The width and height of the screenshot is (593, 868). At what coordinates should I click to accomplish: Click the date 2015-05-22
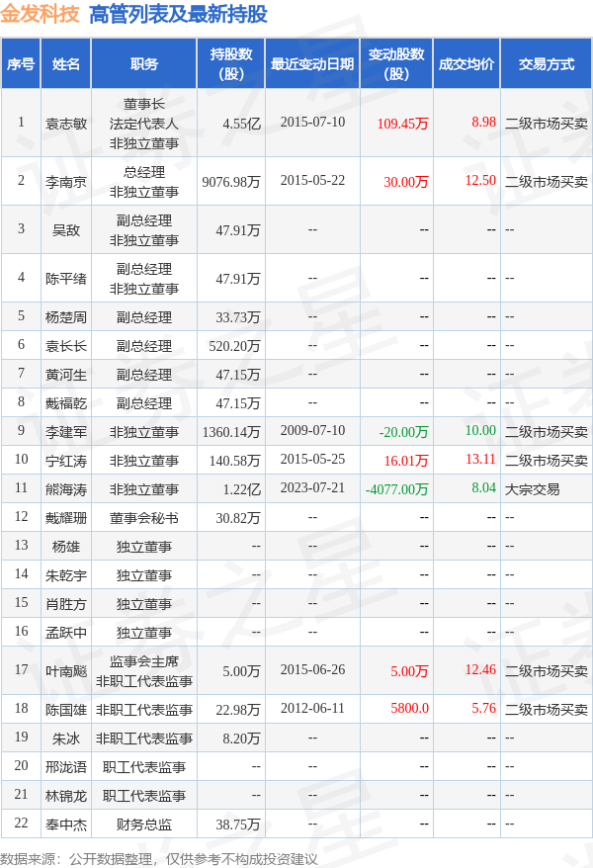[312, 181]
